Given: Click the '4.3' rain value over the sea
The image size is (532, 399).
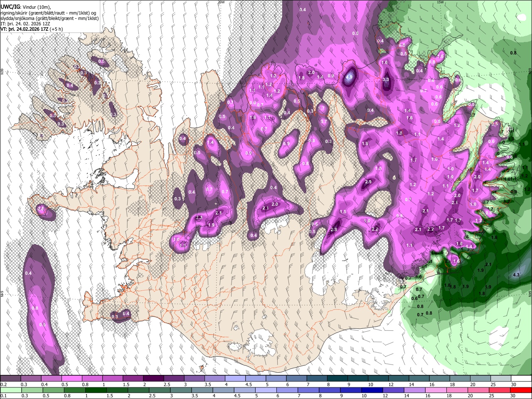Looking at the screenshot, I should pyautogui.click(x=516, y=275).
